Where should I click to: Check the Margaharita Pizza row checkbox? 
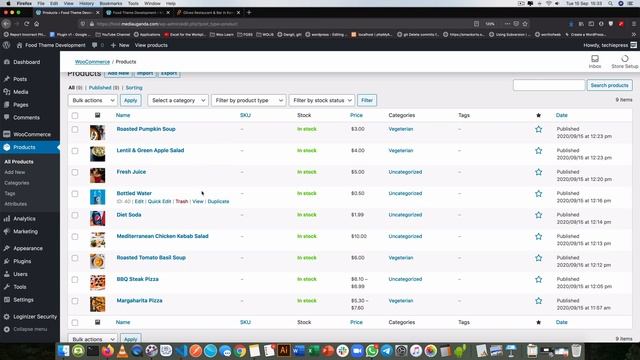75,301
